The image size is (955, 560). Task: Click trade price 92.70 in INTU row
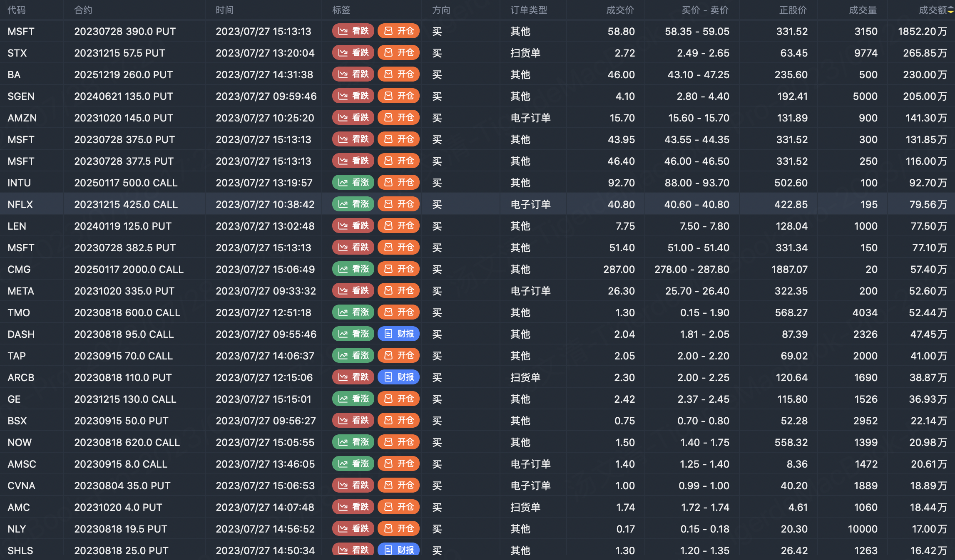coord(622,183)
